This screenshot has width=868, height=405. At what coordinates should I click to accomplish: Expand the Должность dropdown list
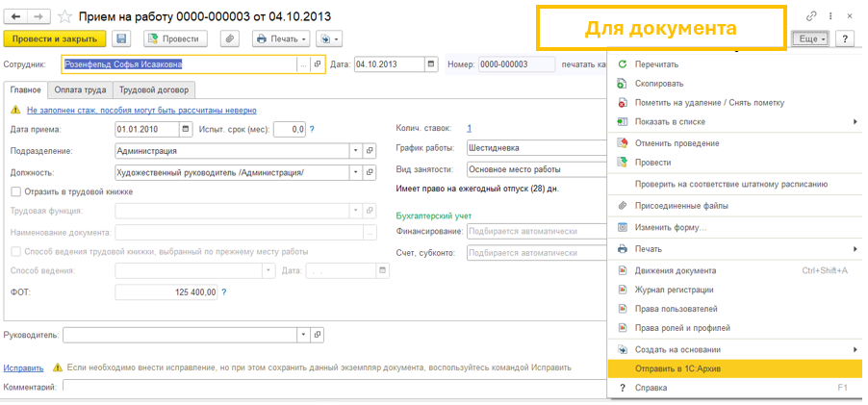355,172
